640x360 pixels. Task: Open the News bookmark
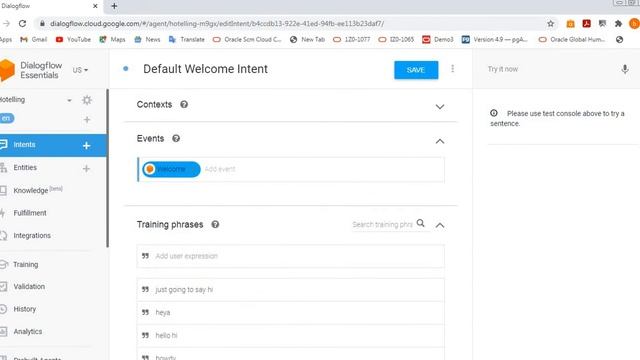[x=147, y=40]
